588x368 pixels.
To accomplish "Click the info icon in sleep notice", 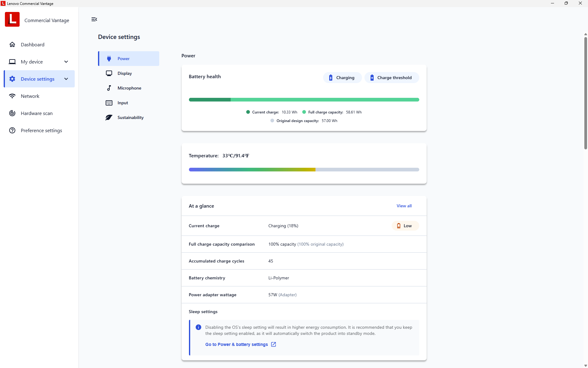I will (198, 327).
